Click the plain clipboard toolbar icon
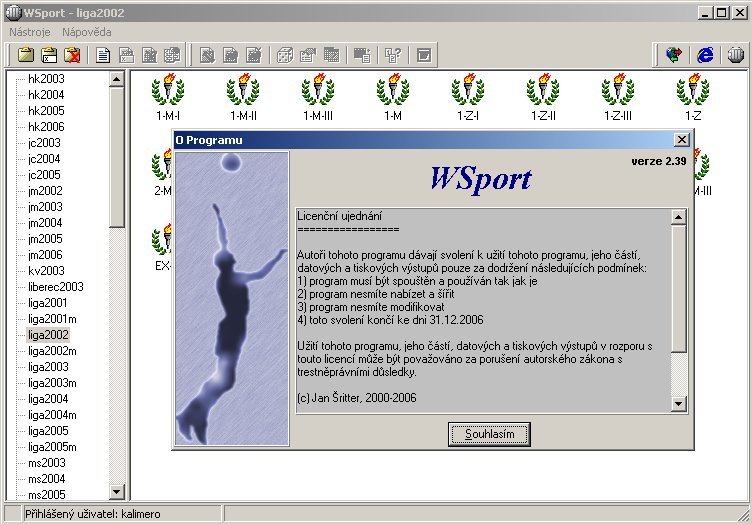This screenshot has width=752, height=524. tap(26, 55)
